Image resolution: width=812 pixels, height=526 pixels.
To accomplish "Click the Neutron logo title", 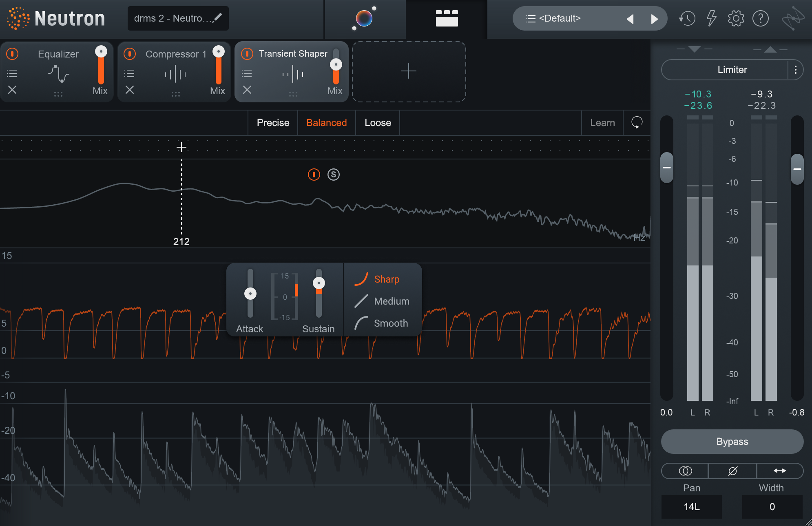I will coord(56,18).
